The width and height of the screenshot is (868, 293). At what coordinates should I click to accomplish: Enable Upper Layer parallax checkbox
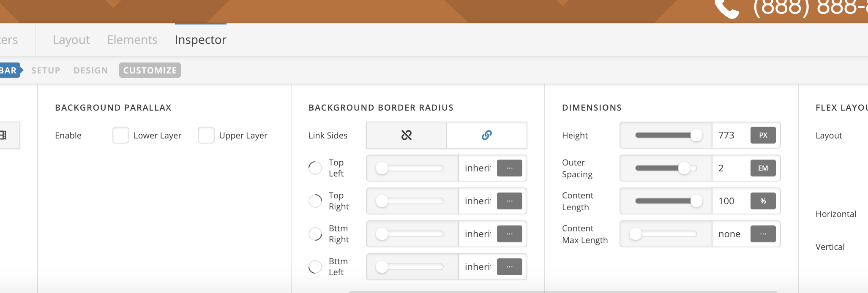coord(206,135)
